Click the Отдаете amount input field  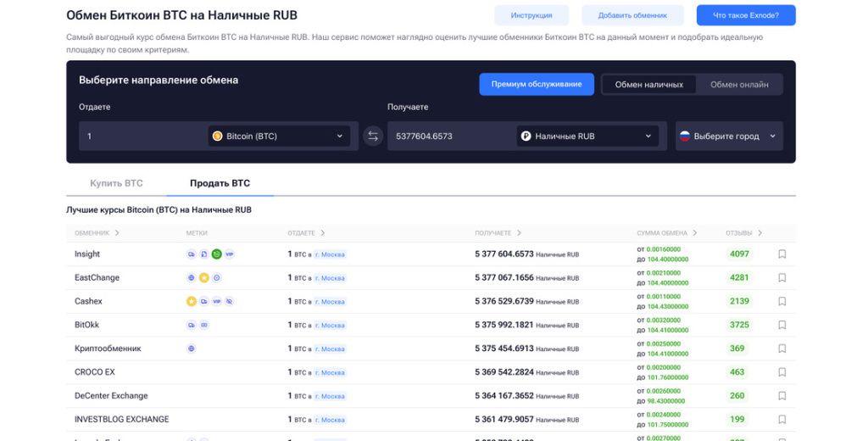click(x=142, y=137)
